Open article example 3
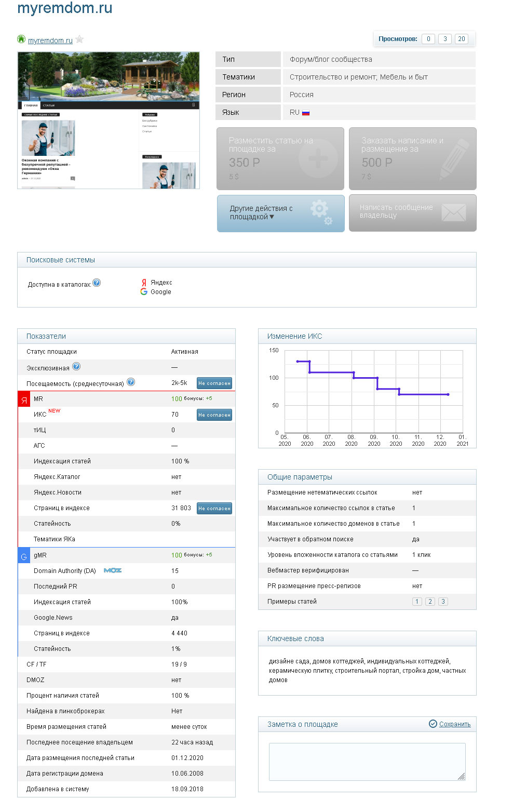 443,602
